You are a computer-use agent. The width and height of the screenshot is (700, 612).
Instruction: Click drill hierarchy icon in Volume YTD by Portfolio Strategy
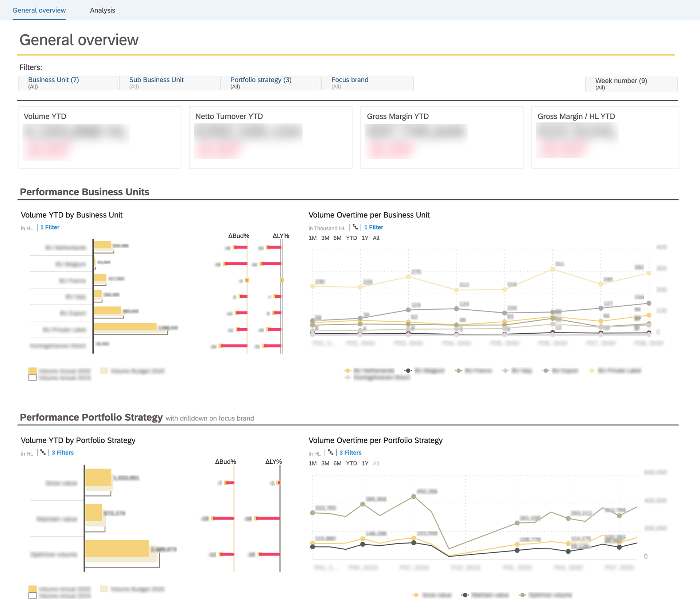[x=43, y=452]
